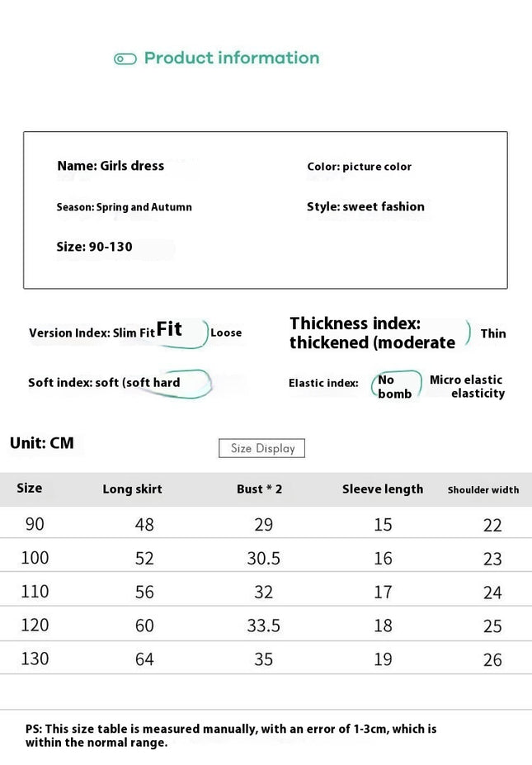
Task: Click the Size Display button
Action: [261, 448]
